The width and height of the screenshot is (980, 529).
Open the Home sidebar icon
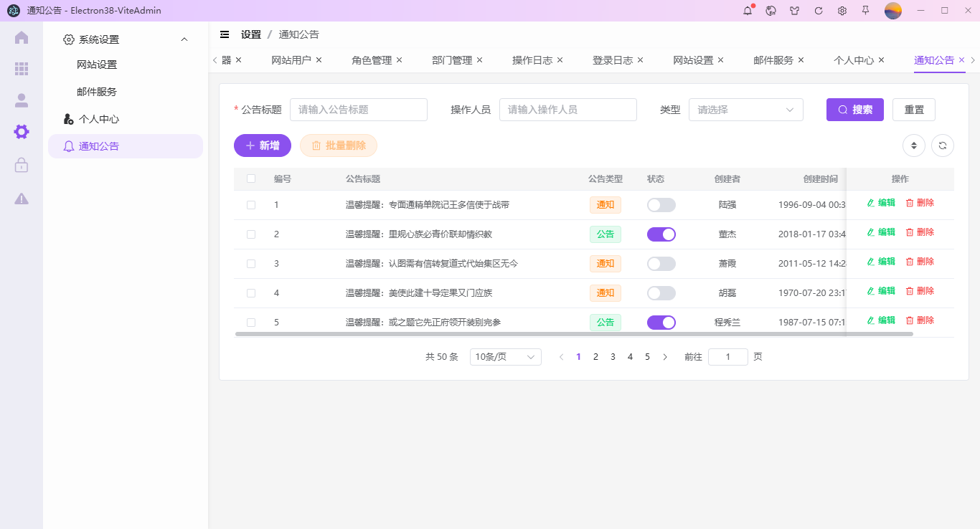pos(21,37)
